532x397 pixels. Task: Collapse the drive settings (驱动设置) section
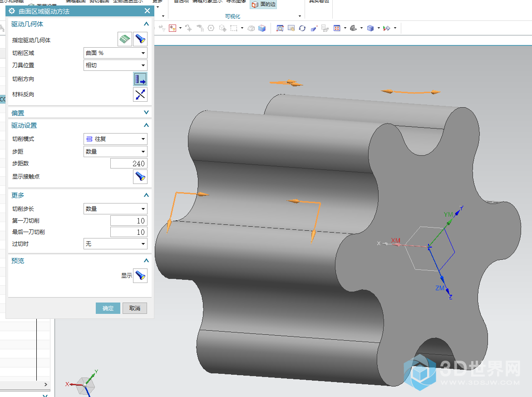tap(146, 125)
